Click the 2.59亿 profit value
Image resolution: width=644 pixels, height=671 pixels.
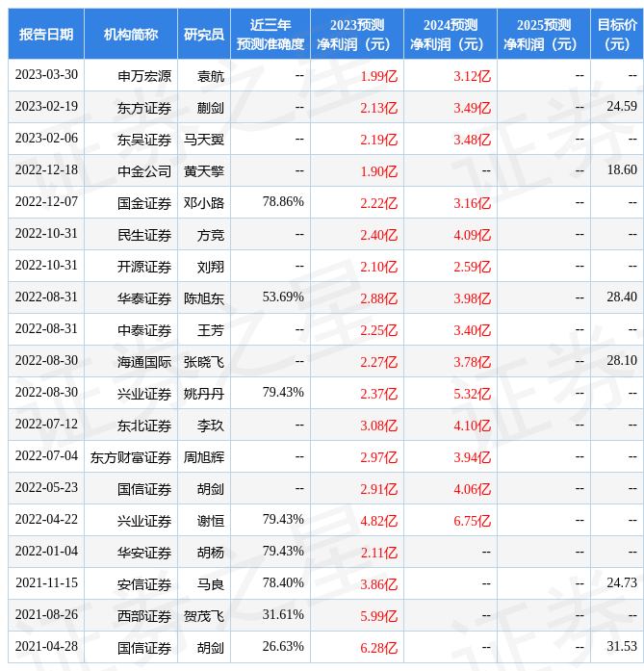[x=472, y=266]
